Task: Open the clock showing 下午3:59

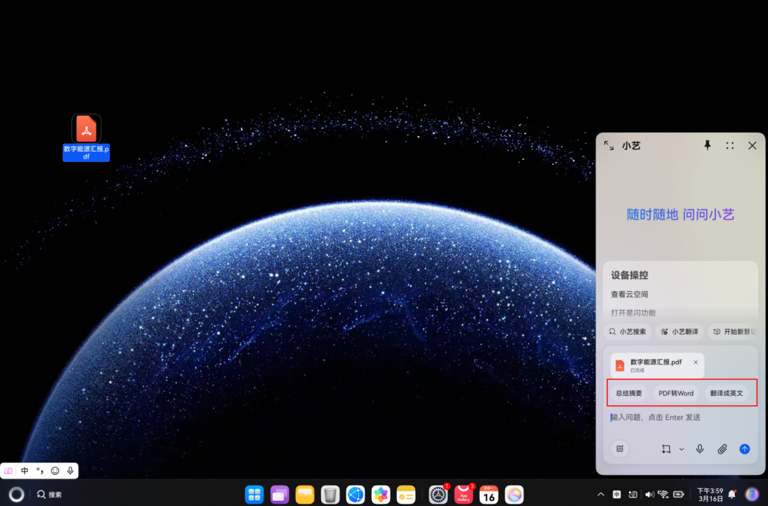Action: coord(710,494)
